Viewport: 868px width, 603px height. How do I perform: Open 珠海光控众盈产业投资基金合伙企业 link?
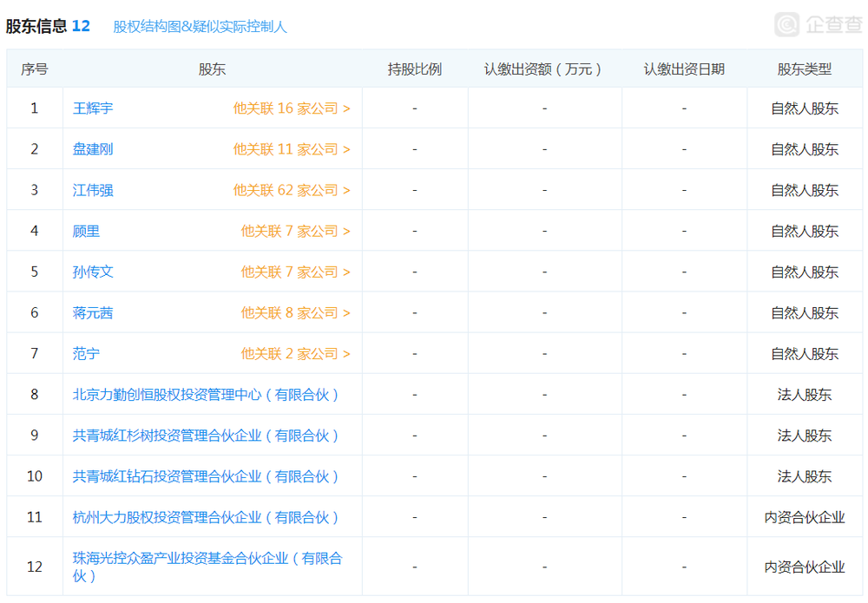tap(207, 567)
